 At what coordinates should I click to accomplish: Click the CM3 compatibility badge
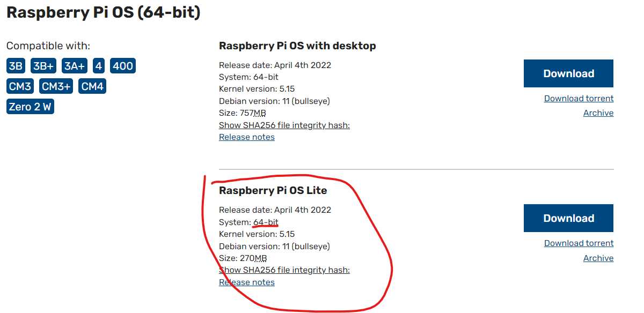point(20,86)
